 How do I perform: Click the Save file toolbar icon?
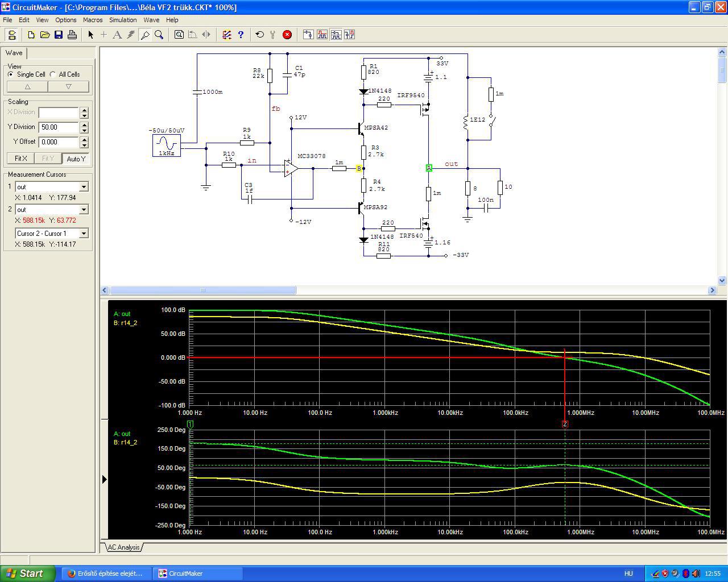[x=59, y=35]
